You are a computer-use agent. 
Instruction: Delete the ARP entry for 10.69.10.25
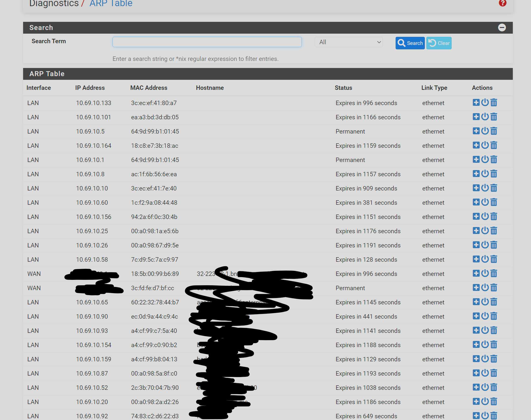tap(494, 231)
